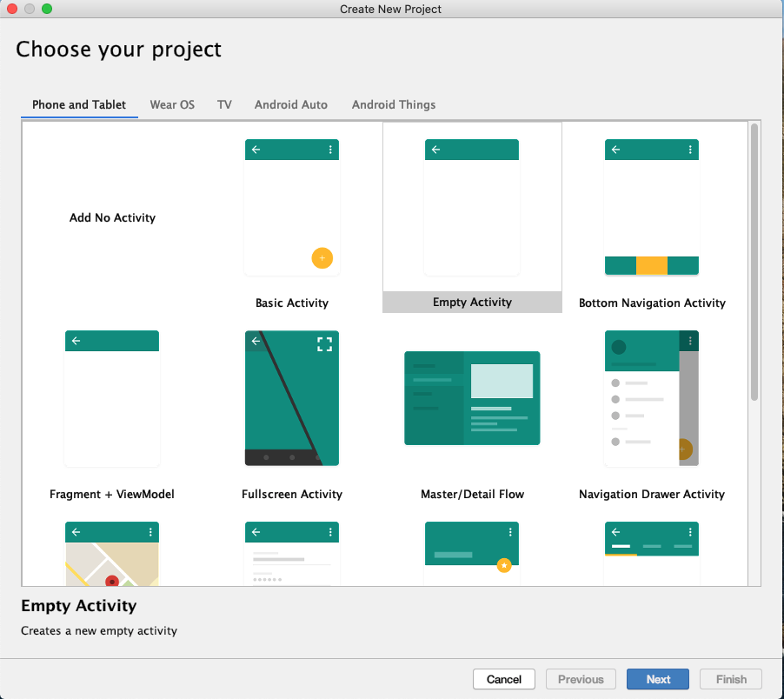Viewport: 784px width, 699px height.
Task: Switch to the Phone and Tablet tab
Action: click(79, 104)
